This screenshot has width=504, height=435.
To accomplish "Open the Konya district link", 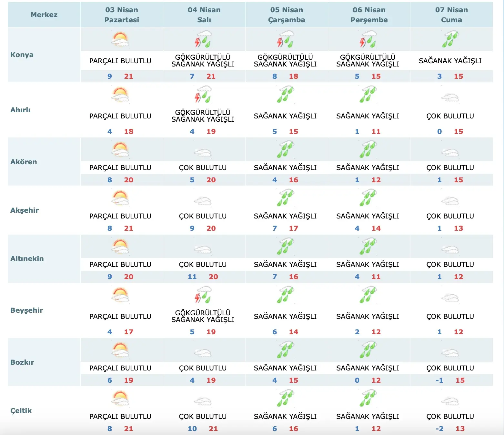I will [22, 55].
